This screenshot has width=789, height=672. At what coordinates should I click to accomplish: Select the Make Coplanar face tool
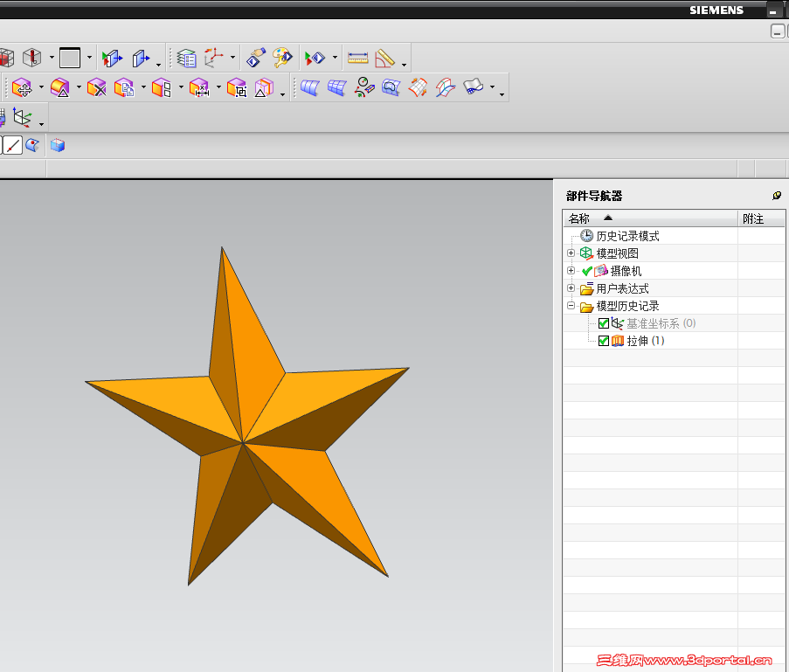(162, 87)
